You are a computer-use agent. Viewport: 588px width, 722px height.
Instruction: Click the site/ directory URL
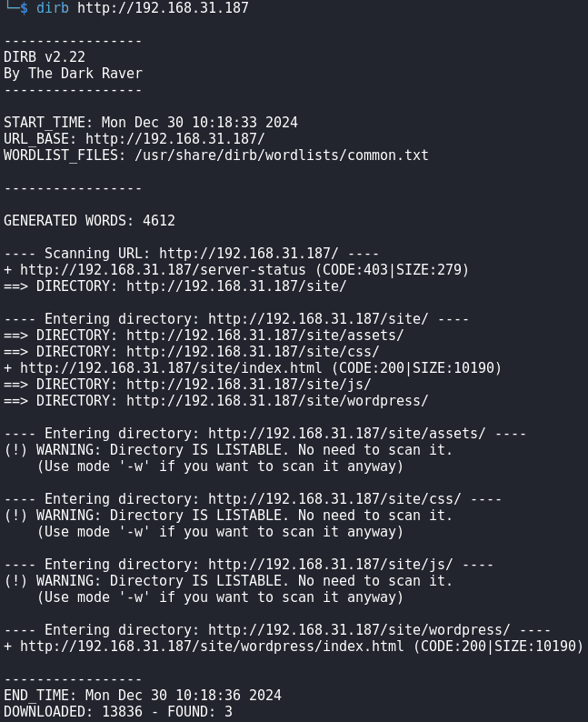[x=236, y=286]
